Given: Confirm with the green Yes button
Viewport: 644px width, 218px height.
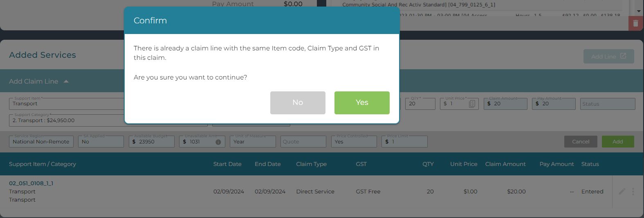Looking at the screenshot, I should point(362,103).
